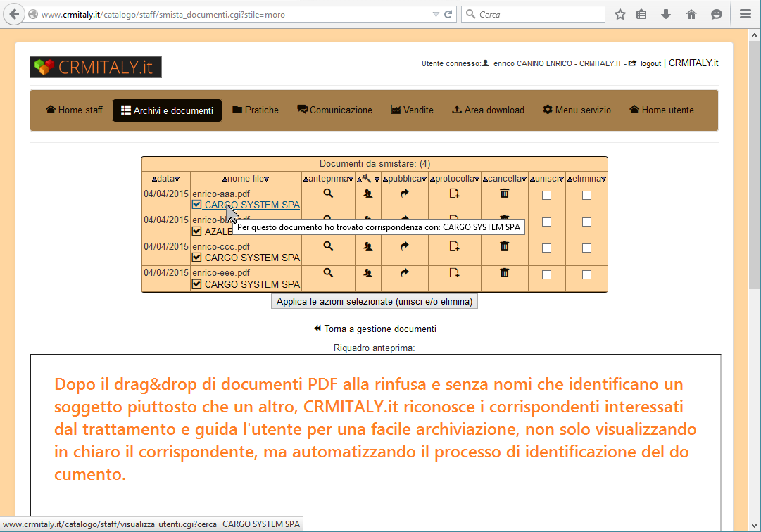
Task: Uncheck the CARGO SYSTEM SPA match under enrico-ccc.pdf
Action: (196, 258)
